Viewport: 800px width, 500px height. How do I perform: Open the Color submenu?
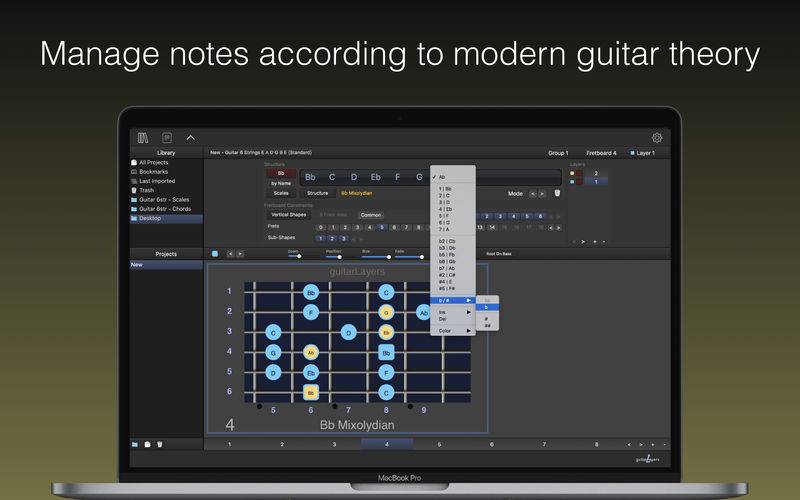453,331
